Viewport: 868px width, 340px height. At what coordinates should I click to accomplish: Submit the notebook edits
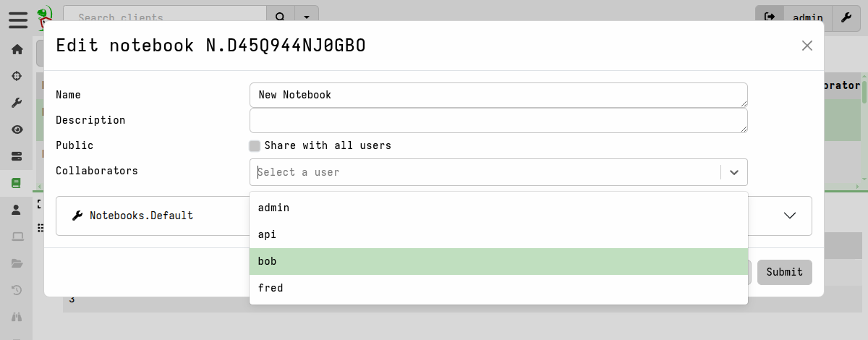click(784, 272)
